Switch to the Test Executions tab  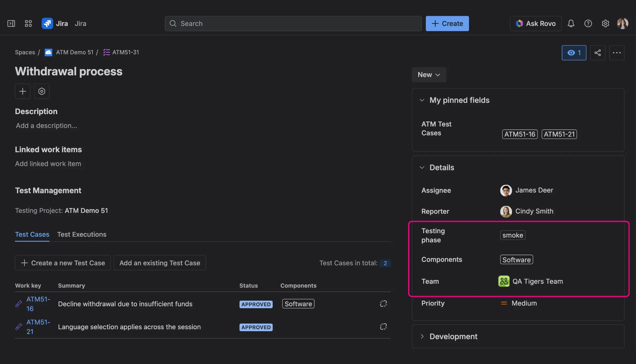pyautogui.click(x=82, y=234)
